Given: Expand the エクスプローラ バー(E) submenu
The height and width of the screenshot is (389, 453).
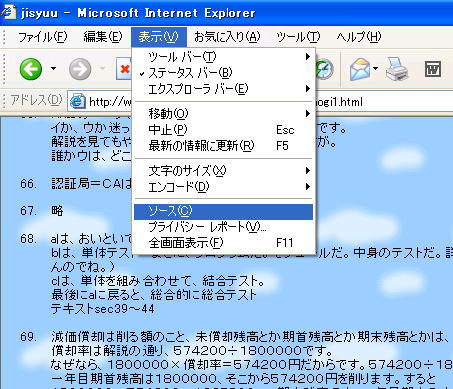Looking at the screenshot, I should pos(223,89).
